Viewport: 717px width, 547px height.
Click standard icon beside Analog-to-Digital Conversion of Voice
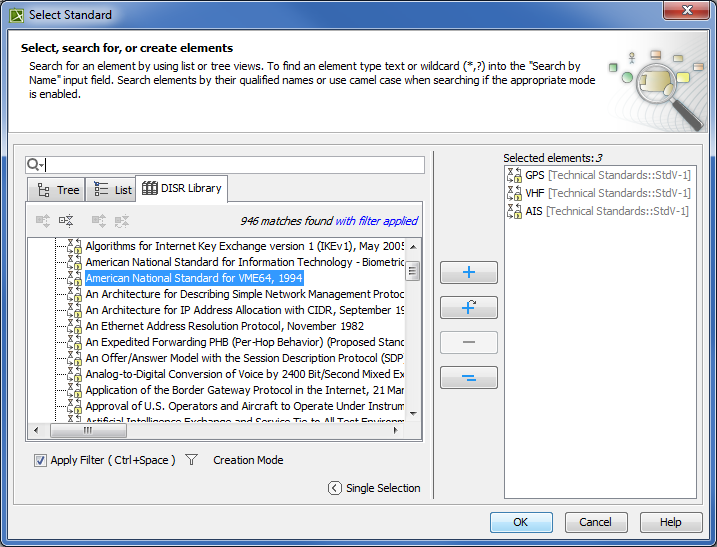tap(75, 374)
